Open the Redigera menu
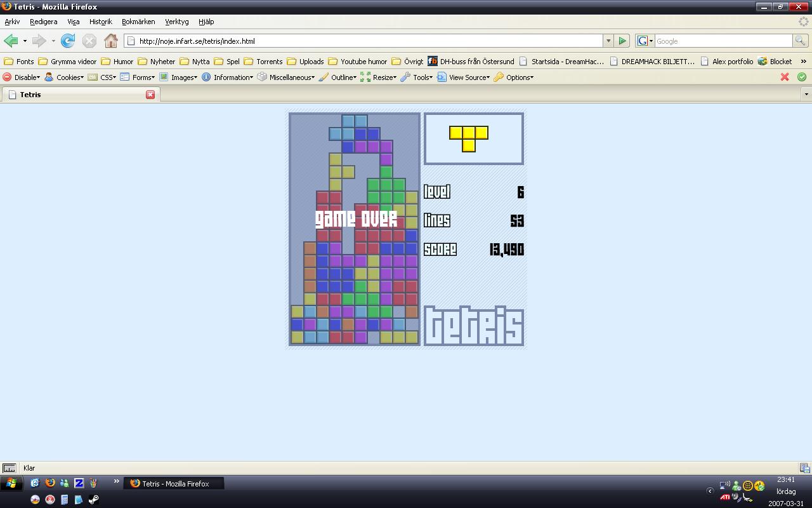The width and height of the screenshot is (812, 508). pyautogui.click(x=43, y=22)
